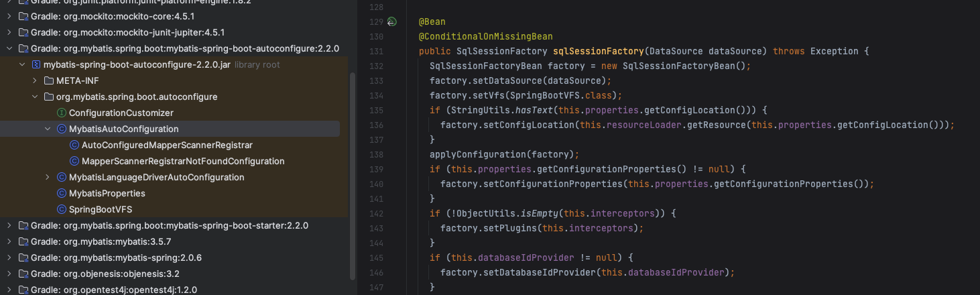
Task: Click the mockito-core library icon
Action: coord(23,16)
